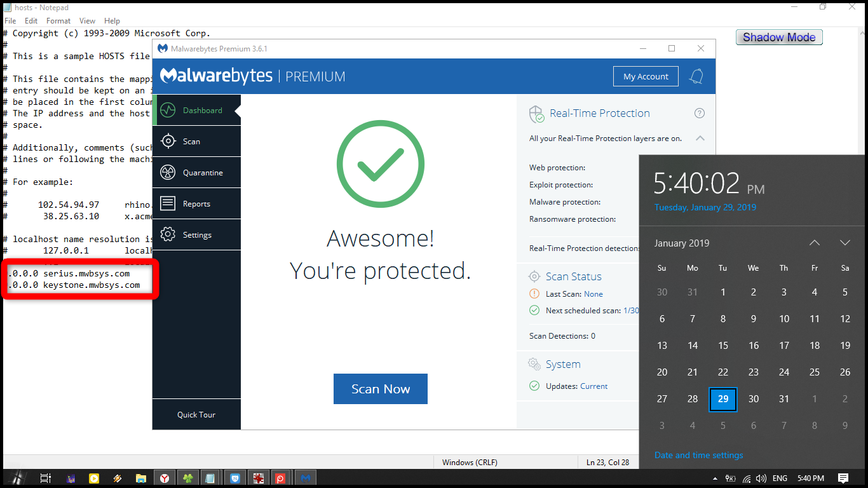Image resolution: width=868 pixels, height=488 pixels.
Task: Open the Malwarebytes notifications bell
Action: (696, 77)
